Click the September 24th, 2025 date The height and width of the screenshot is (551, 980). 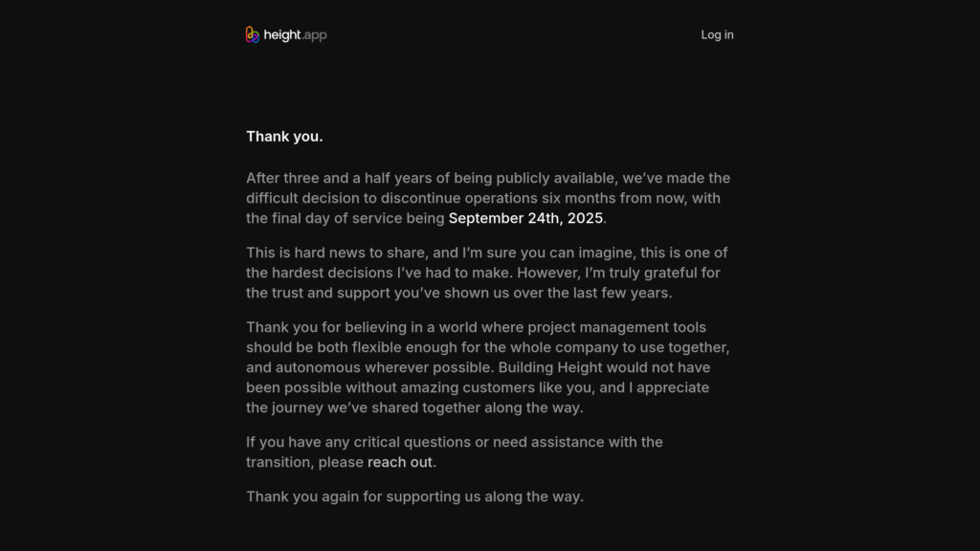click(525, 218)
